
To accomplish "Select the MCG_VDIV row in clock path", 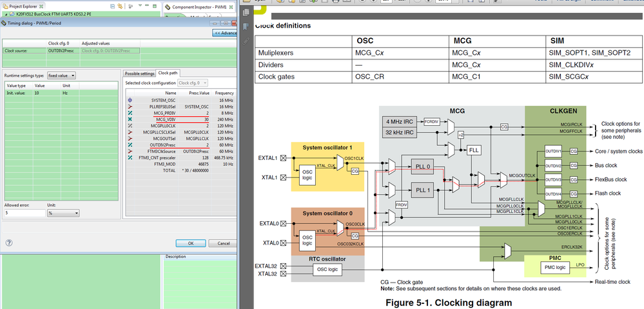I will click(x=181, y=119).
